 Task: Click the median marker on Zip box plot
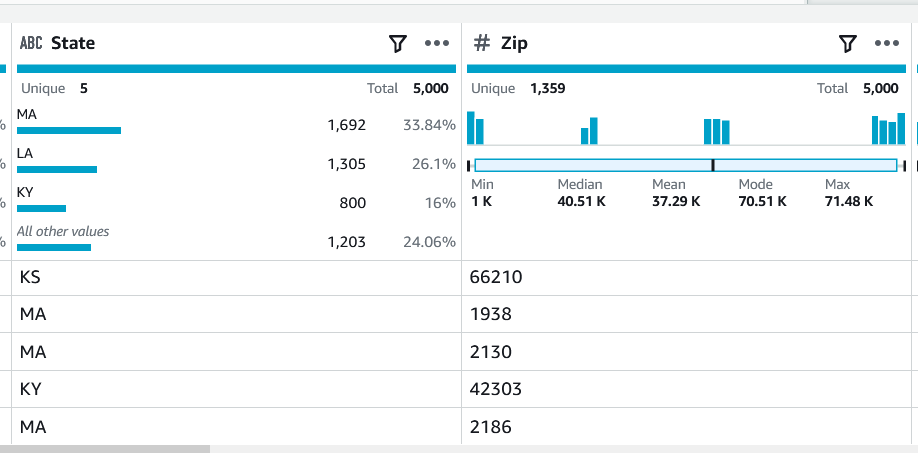tap(712, 165)
